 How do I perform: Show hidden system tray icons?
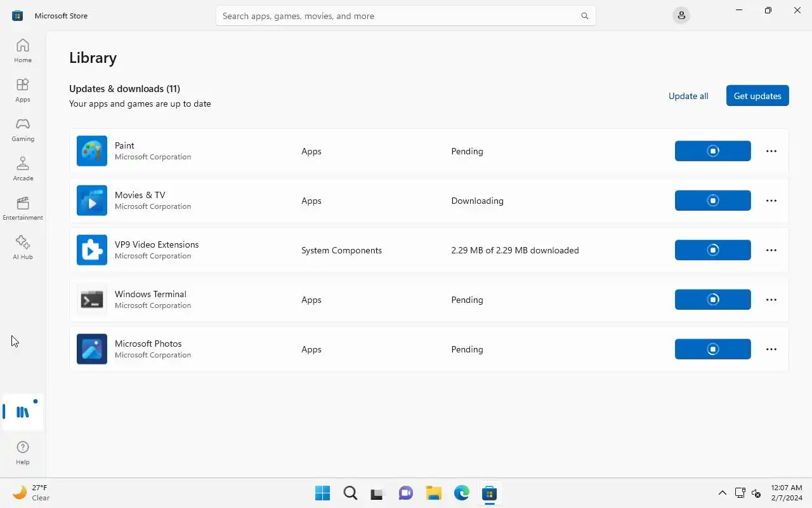click(722, 493)
